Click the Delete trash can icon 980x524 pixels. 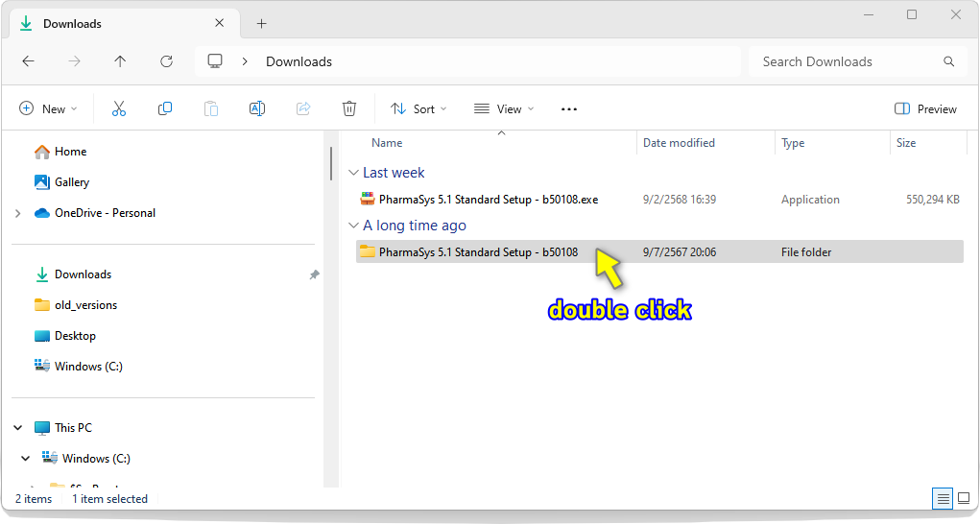click(x=349, y=108)
